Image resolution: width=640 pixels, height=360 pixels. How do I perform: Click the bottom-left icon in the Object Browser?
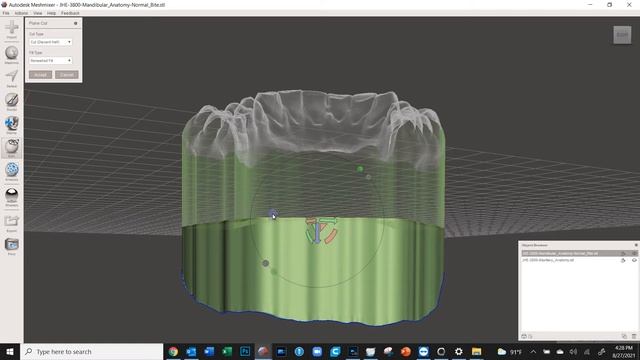click(x=524, y=336)
